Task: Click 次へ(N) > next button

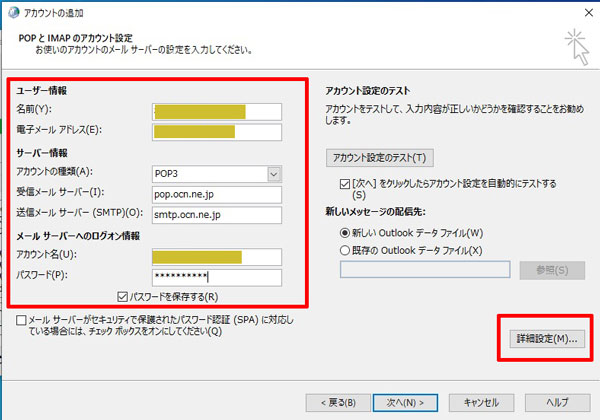Action: point(405,403)
